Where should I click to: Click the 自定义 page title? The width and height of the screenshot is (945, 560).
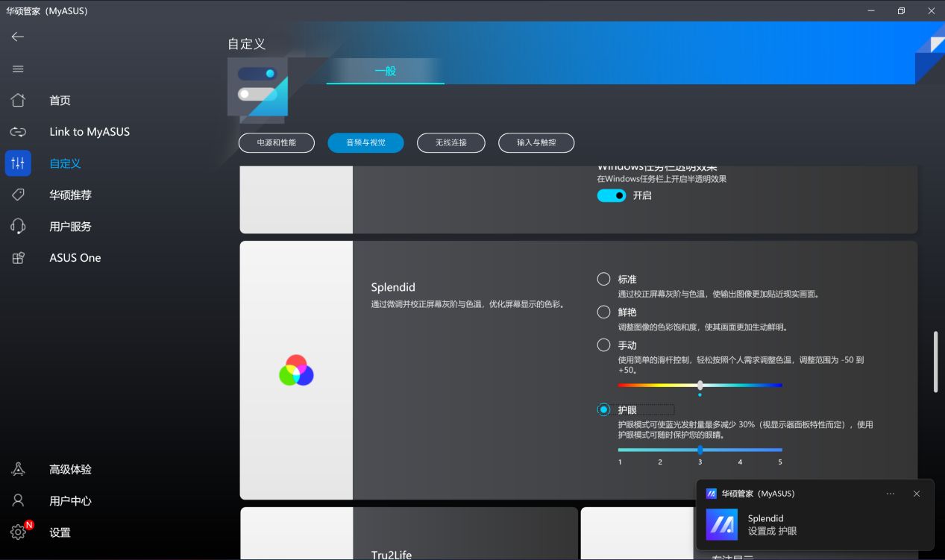coord(247,44)
